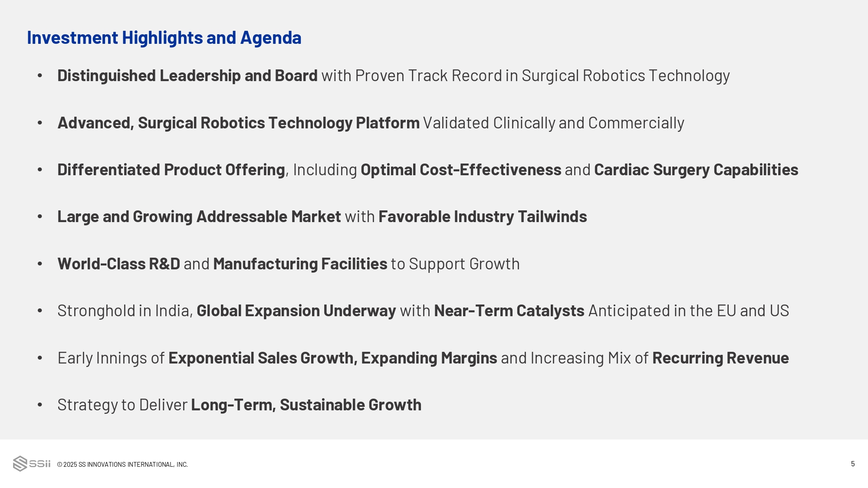This screenshot has height=488, width=868.
Task: Click the Global Expansion Underway text
Action: (296, 311)
